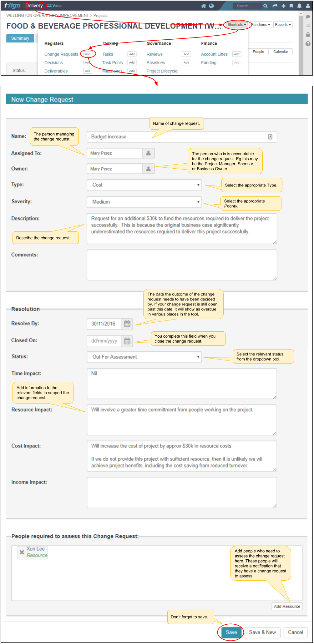Open the globe icon in top bar
Image resolution: width=314 pixels, height=644 pixels.
point(211,6)
